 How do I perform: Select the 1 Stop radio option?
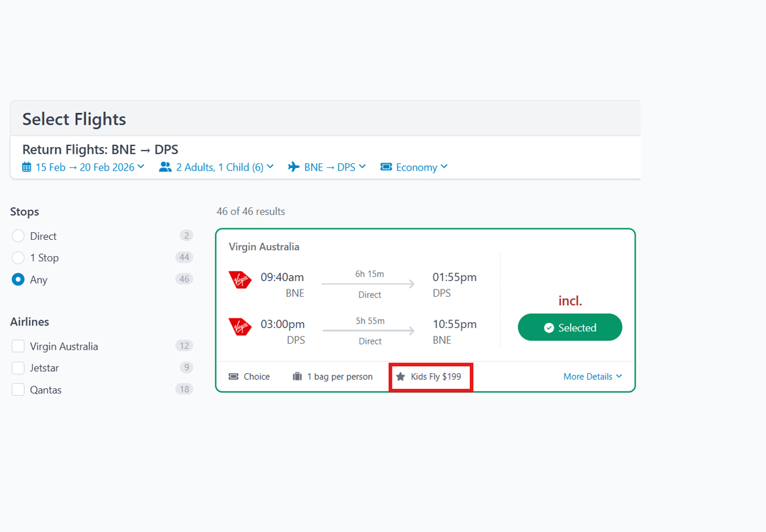(x=18, y=258)
